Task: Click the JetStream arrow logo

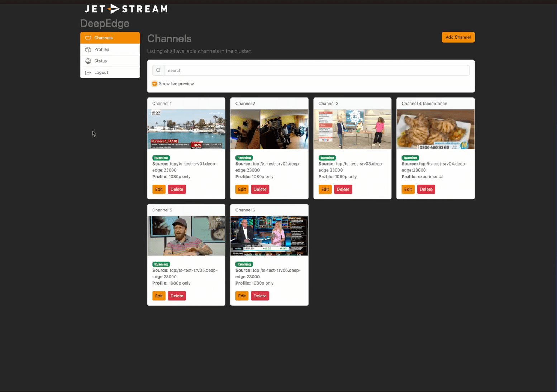Action: [113, 9]
